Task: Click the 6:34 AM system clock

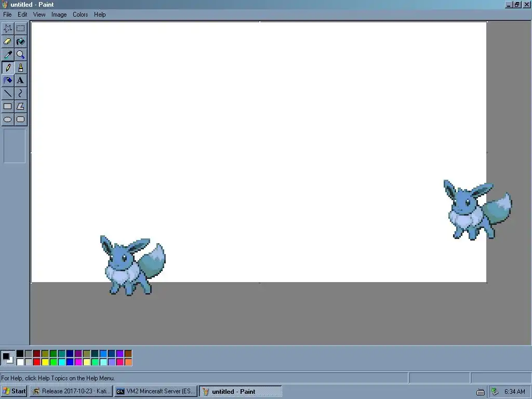Action: [x=515, y=392]
